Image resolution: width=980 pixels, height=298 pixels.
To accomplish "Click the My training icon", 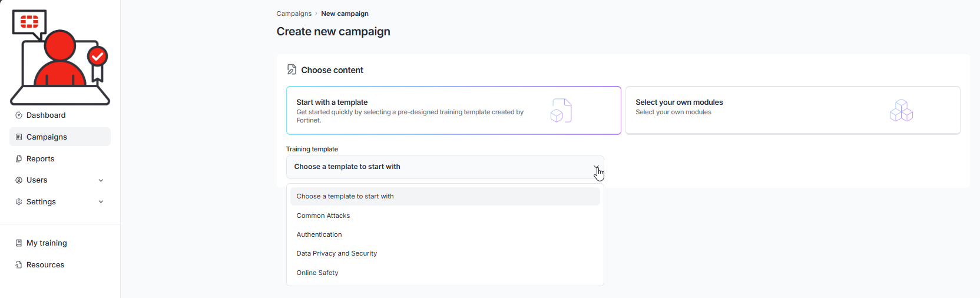I will coord(19,243).
